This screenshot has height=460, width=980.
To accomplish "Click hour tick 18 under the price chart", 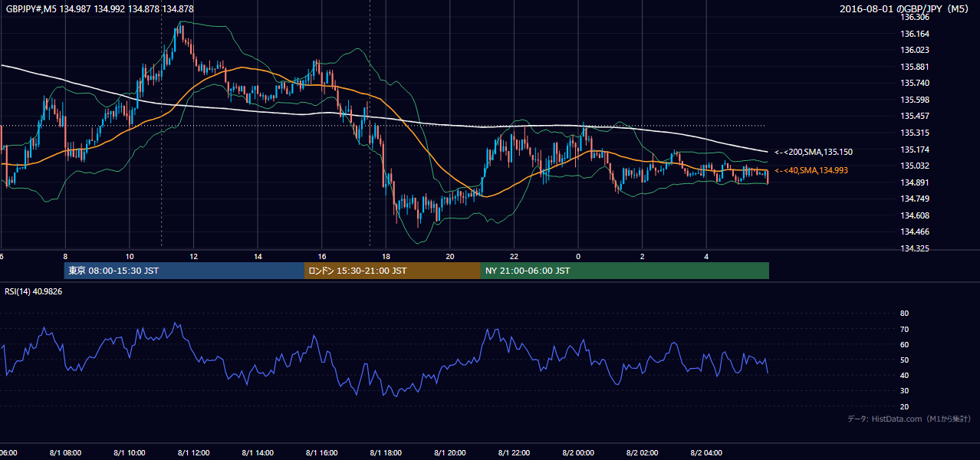I will [x=386, y=257].
